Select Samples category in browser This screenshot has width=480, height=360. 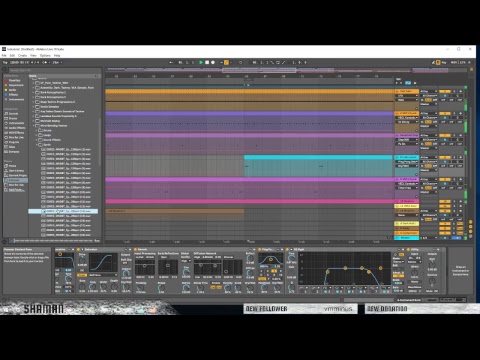pos(14,152)
